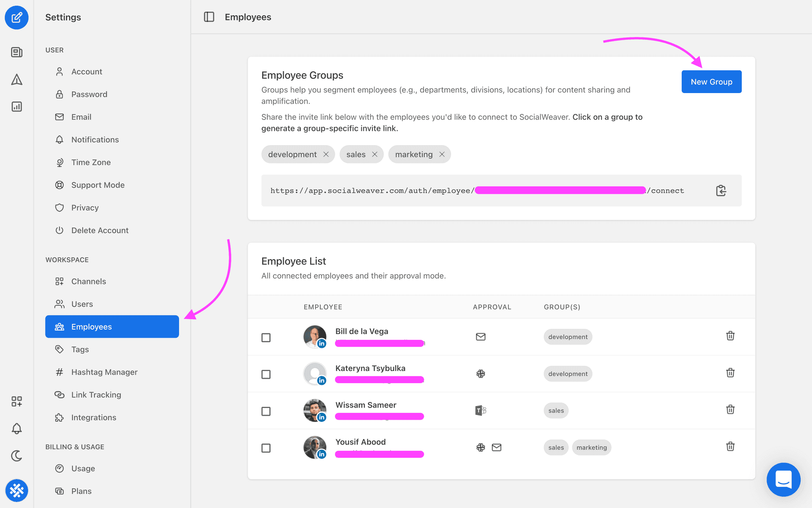Open Password settings

click(112, 94)
